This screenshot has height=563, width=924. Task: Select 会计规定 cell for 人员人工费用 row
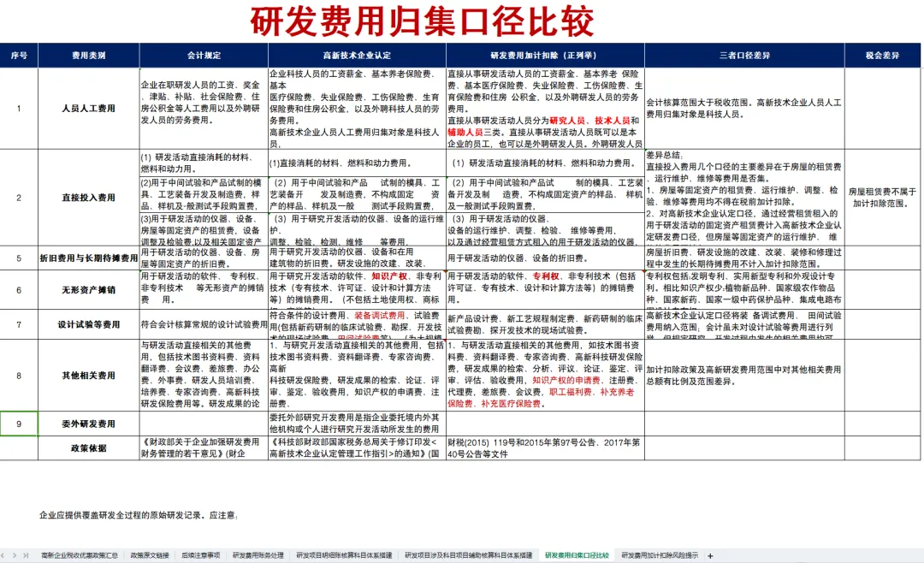pyautogui.click(x=204, y=109)
